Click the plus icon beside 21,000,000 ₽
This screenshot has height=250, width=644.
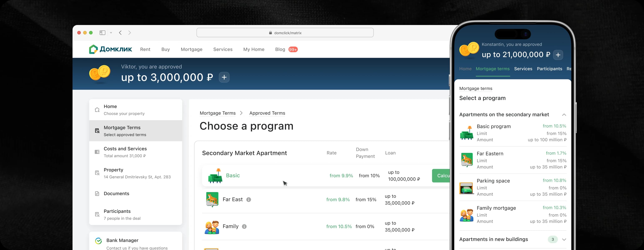click(x=558, y=55)
